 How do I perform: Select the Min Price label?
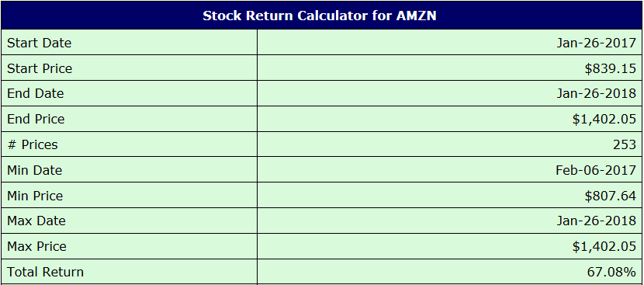coord(35,196)
